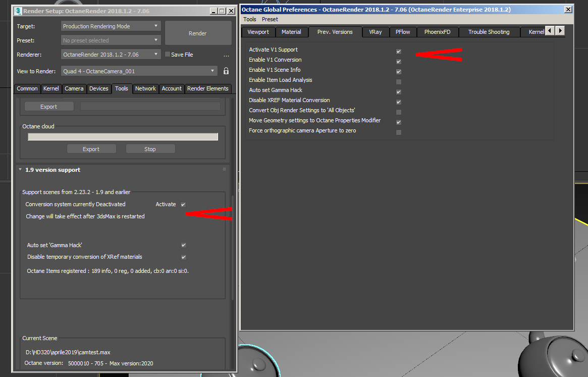Open the Target dropdown Production Rendering Mode

pyautogui.click(x=111, y=26)
